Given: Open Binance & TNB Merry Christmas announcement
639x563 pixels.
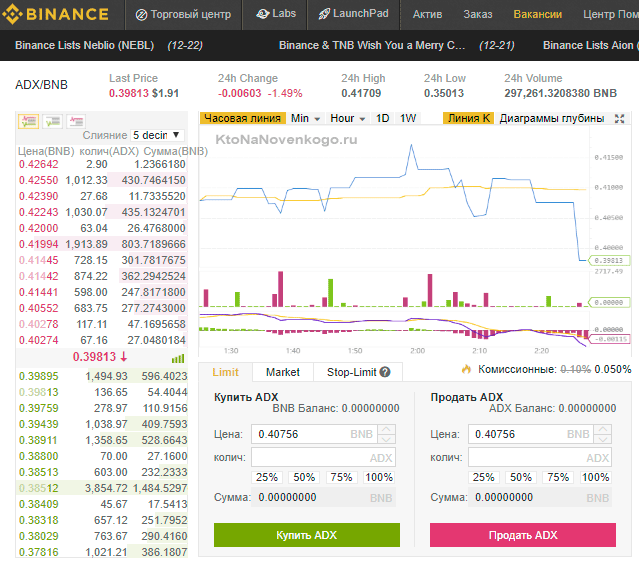Looking at the screenshot, I should (x=372, y=45).
